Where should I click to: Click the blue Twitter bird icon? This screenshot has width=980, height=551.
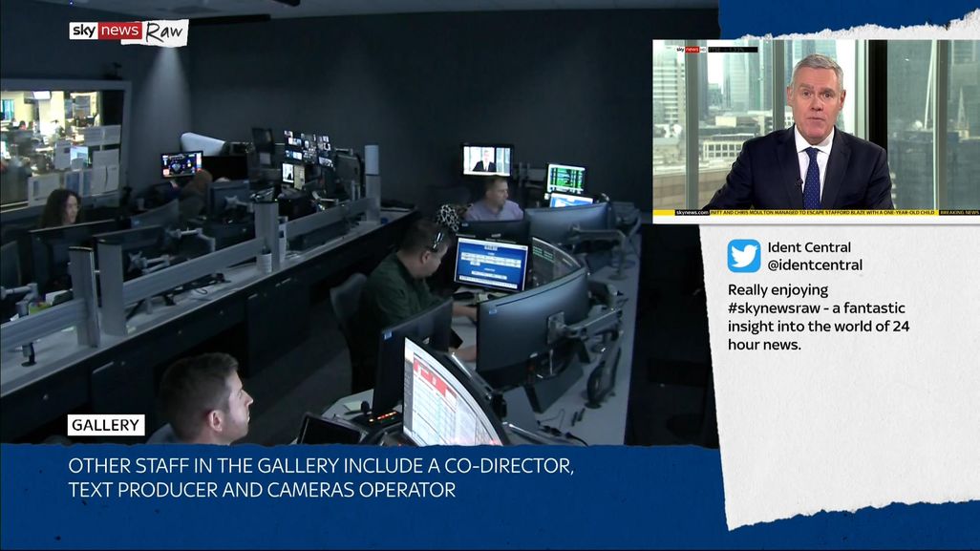pyautogui.click(x=744, y=256)
